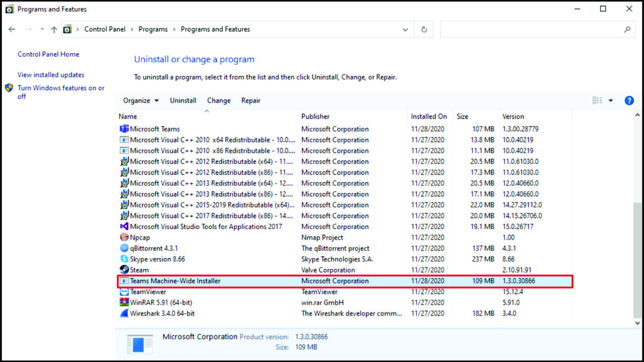Open the Organize dropdown menu

tap(140, 101)
